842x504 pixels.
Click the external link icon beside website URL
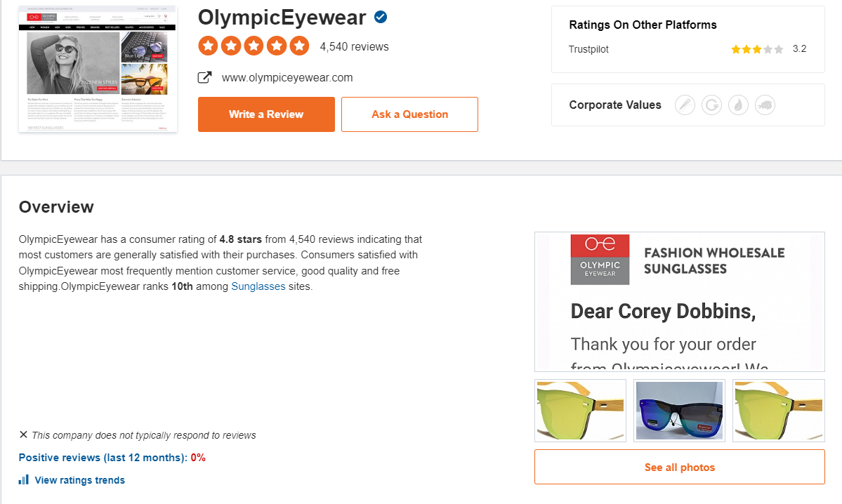click(x=205, y=78)
